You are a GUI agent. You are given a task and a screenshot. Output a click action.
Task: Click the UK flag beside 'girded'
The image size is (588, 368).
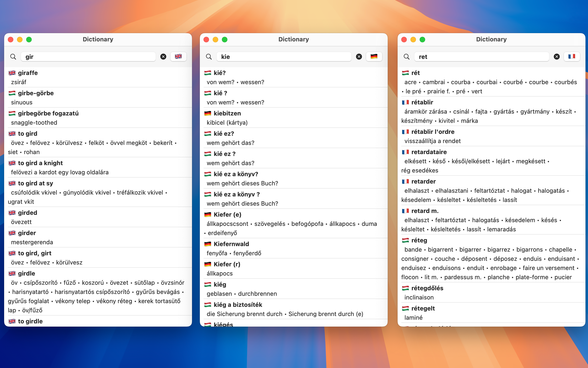[x=12, y=213]
